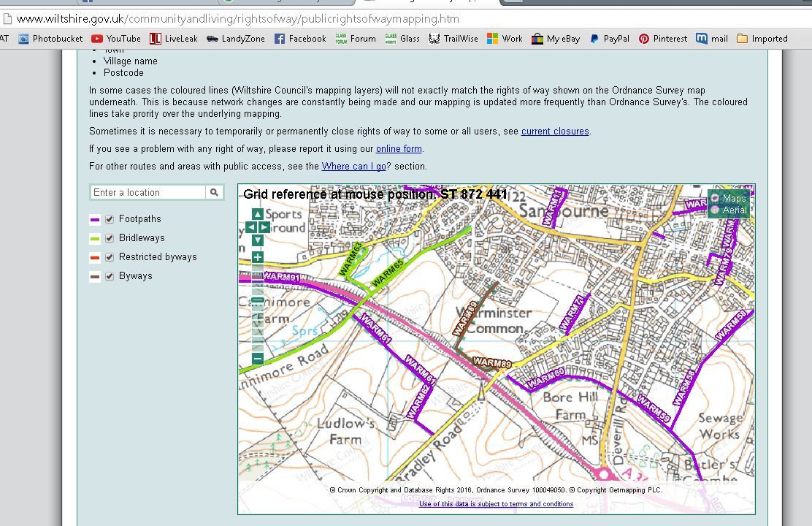The image size is (812, 526).
Task: Open the Photobucket bookmark
Action: (x=51, y=38)
